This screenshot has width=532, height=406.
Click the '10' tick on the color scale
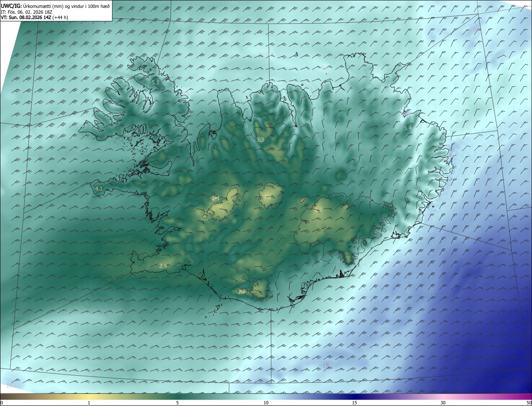tap(266, 403)
